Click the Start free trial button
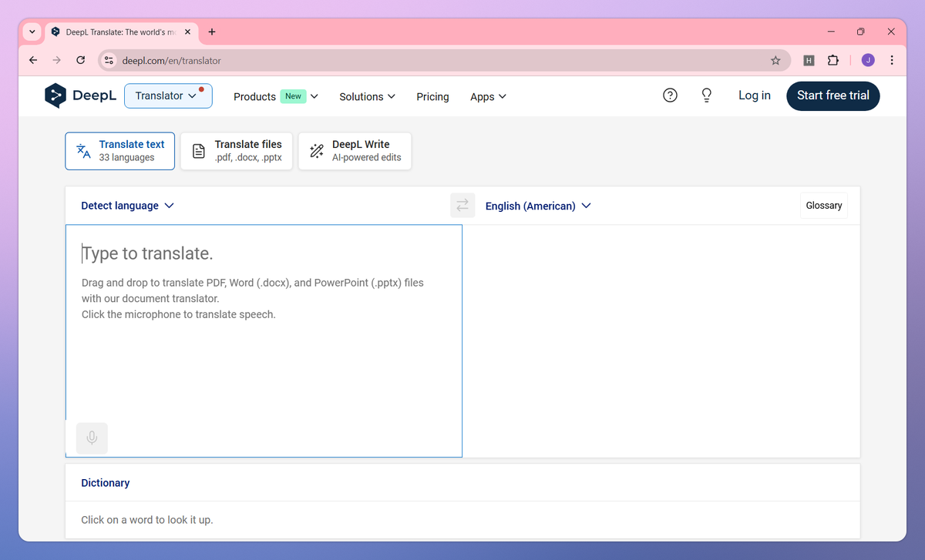Screen dimensions: 925x560 832,96
